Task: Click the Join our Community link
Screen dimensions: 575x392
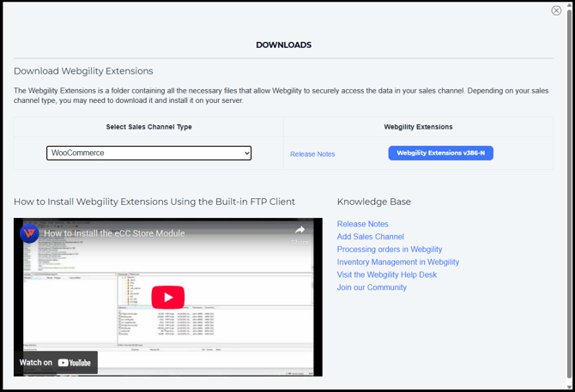Action: point(372,287)
